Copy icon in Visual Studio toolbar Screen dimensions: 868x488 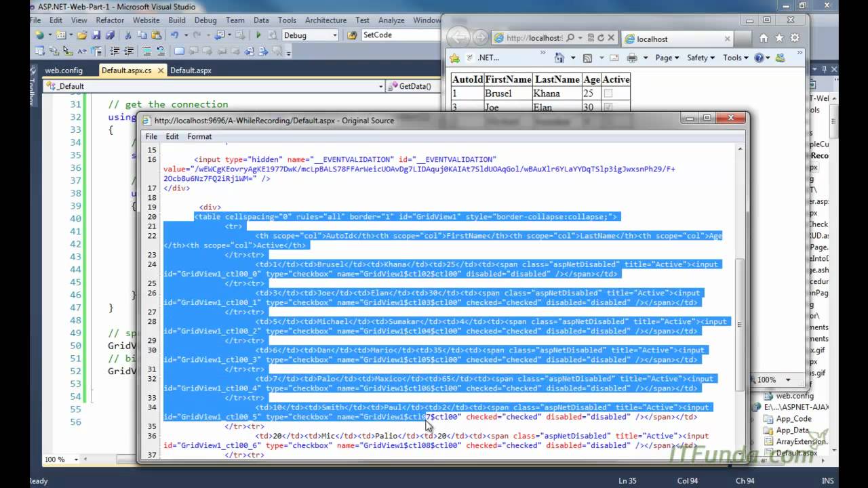point(142,35)
